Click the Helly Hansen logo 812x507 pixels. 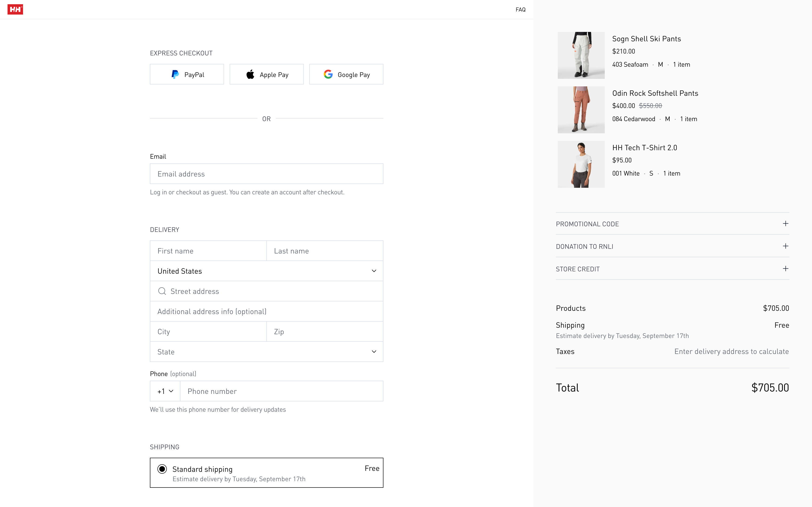(15, 9)
